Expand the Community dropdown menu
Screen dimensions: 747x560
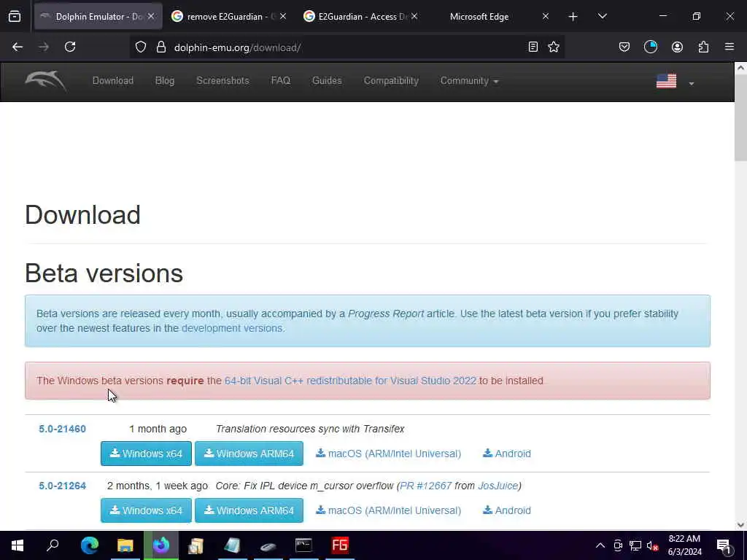[x=469, y=80]
